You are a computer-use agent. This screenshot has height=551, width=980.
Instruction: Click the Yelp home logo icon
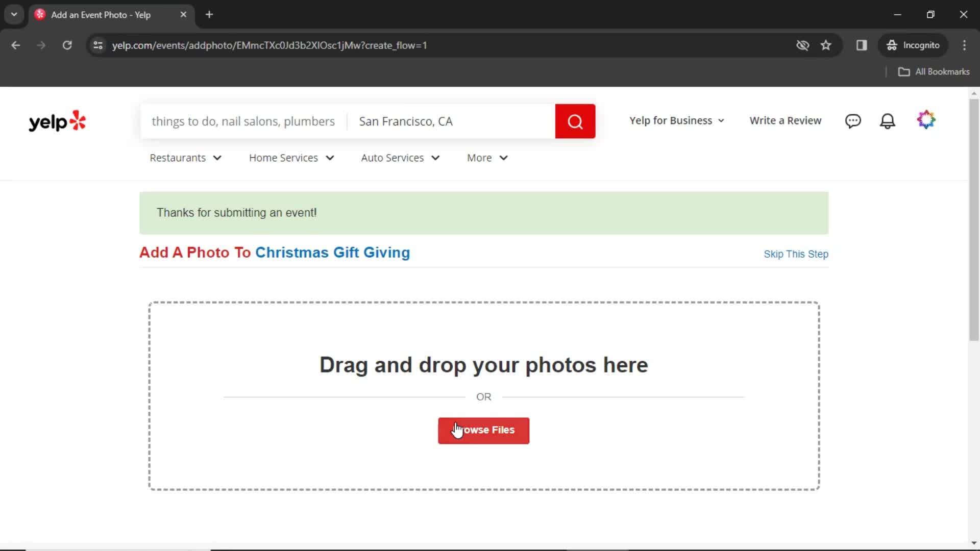pyautogui.click(x=57, y=120)
